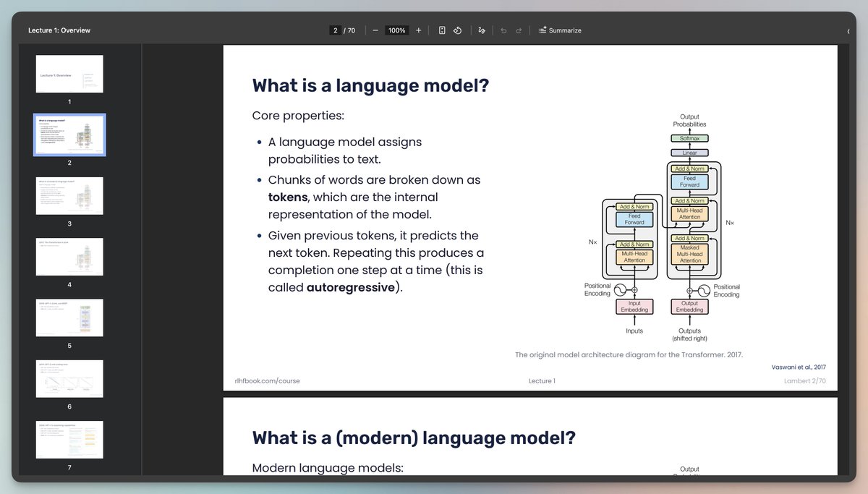Viewport: 868px width, 494px height.
Task: Click the bold word 'autoregressive'
Action: coord(351,288)
